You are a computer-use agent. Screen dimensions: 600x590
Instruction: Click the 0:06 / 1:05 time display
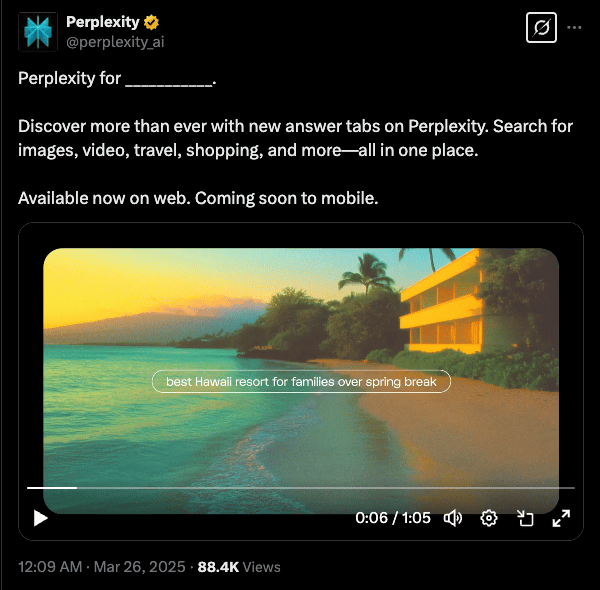tap(393, 518)
